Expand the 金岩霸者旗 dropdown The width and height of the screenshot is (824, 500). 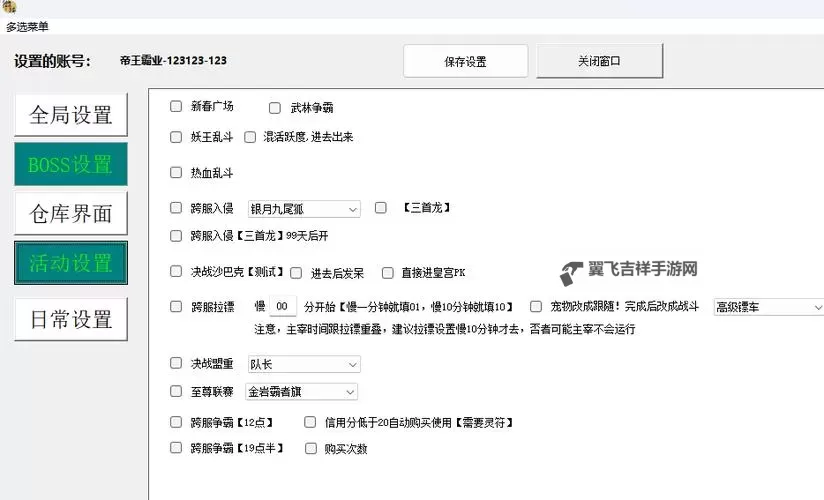pyautogui.click(x=302, y=392)
